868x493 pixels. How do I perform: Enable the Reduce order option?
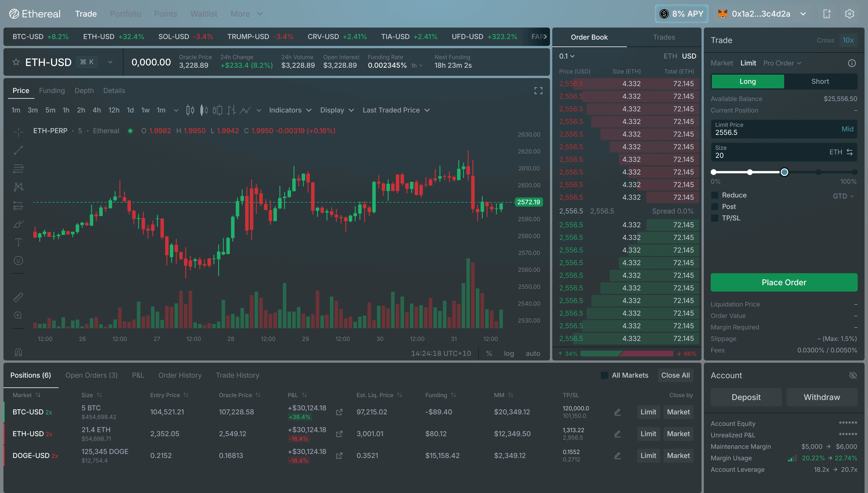coord(715,195)
